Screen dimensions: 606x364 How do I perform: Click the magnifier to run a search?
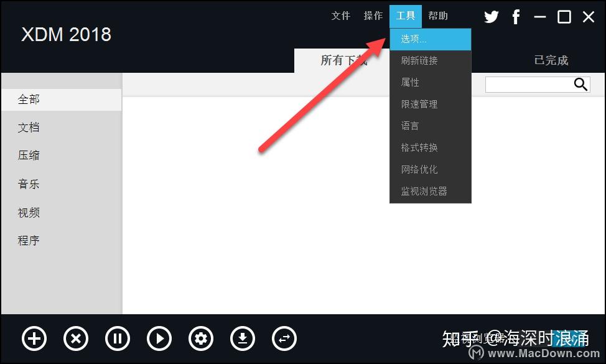(580, 84)
